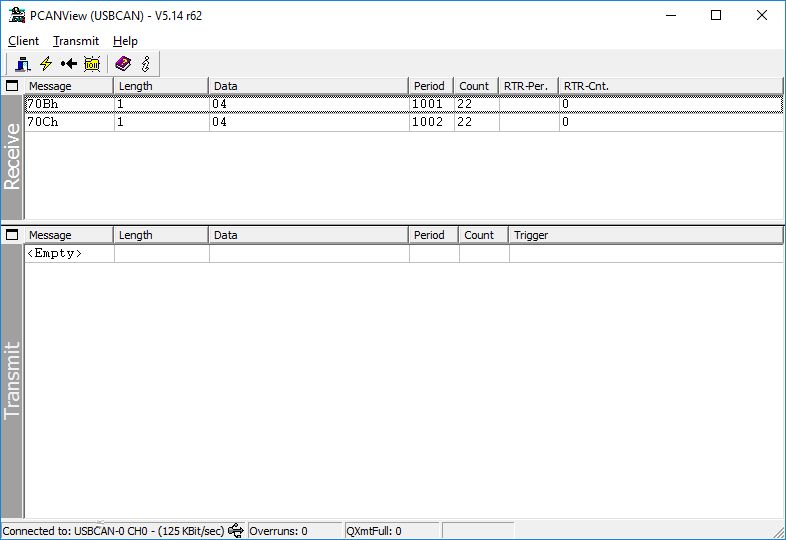Click count 22 in the 70Bh row
786x540 pixels.
click(464, 104)
